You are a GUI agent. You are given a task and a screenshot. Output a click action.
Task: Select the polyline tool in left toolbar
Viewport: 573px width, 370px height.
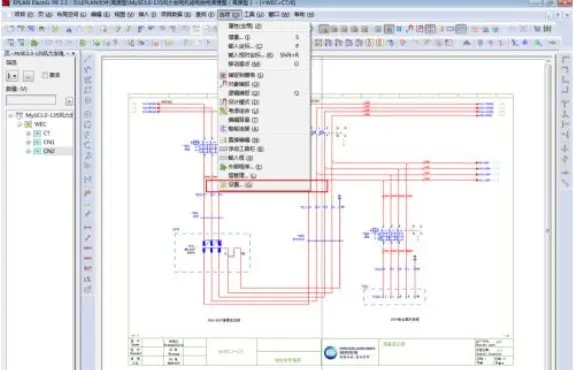[88, 69]
